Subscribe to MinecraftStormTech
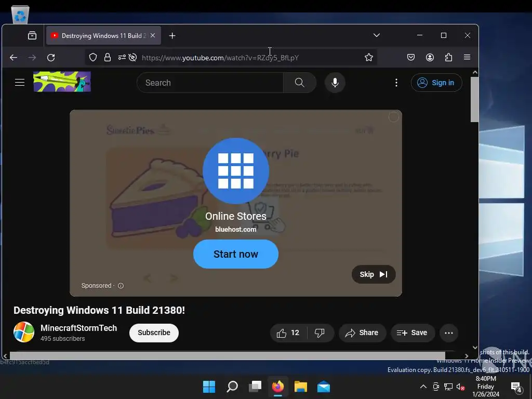 (154, 333)
